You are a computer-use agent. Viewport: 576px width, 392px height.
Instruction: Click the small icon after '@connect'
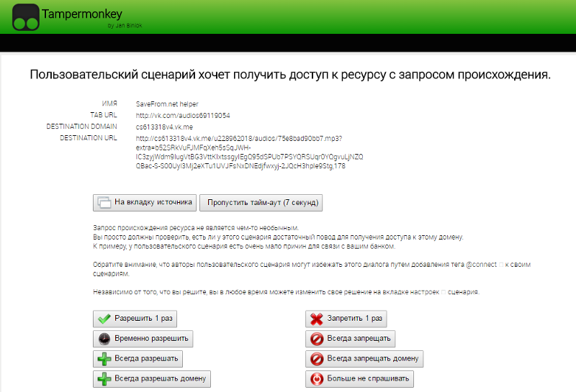click(x=500, y=265)
